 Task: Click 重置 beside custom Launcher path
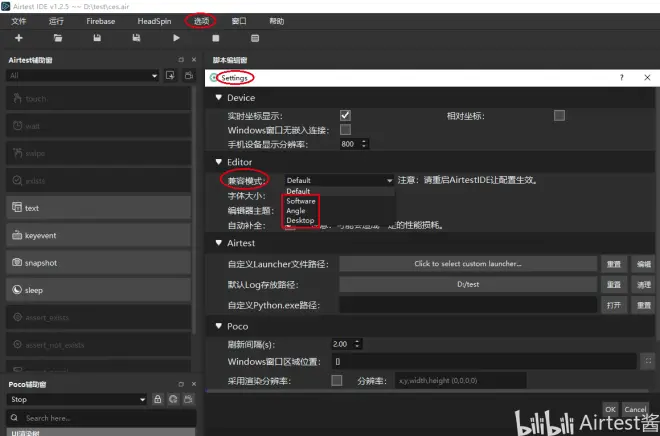(x=614, y=264)
